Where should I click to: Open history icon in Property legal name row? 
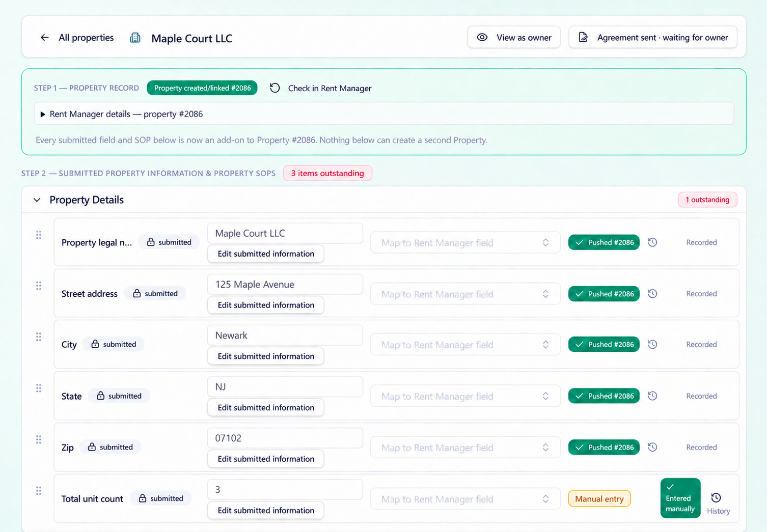(x=652, y=242)
